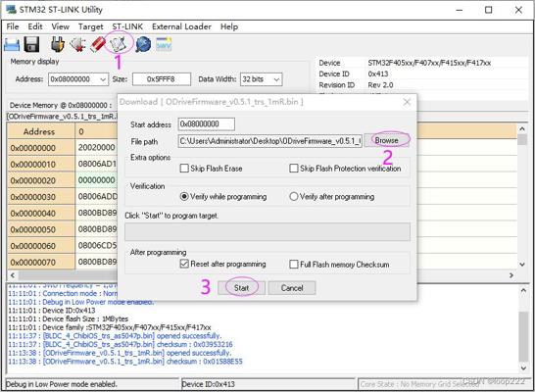Click the Connect to target plug icon
Viewport: 535px width, 392px height.
(58, 44)
